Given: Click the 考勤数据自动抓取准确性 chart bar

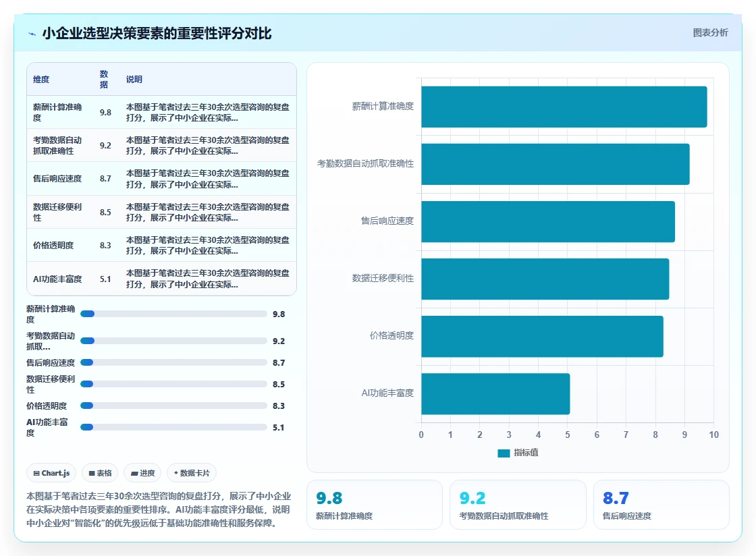Looking at the screenshot, I should [x=556, y=164].
